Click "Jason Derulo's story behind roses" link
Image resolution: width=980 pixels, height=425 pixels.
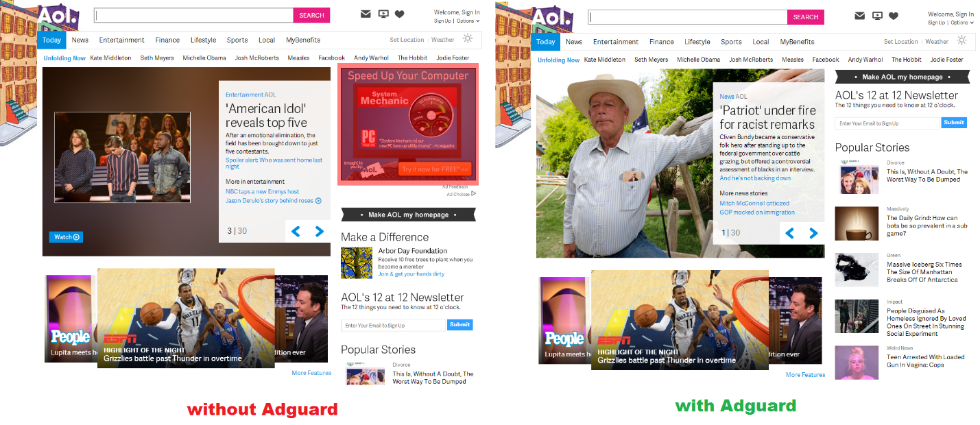(270, 201)
